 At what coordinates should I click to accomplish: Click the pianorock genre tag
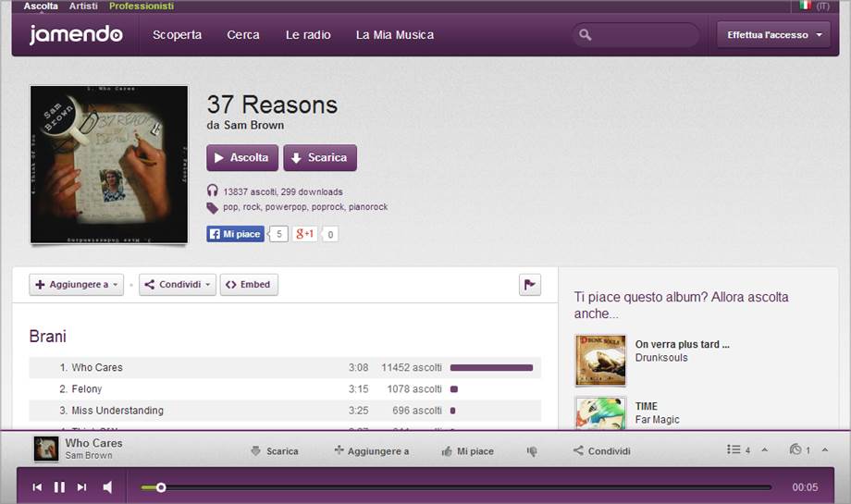click(368, 207)
